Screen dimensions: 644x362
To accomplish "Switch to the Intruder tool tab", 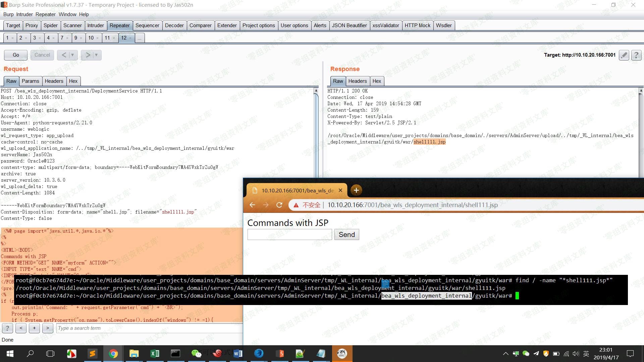I will [x=96, y=25].
